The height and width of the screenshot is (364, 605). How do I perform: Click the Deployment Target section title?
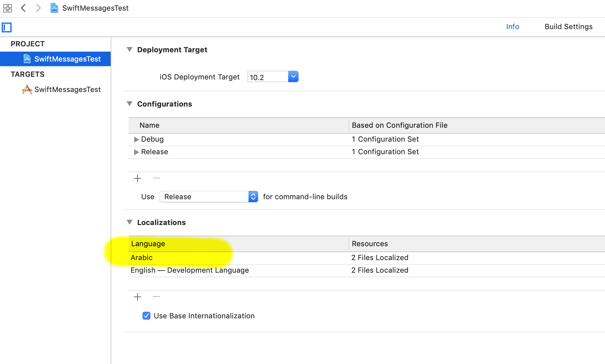click(172, 50)
